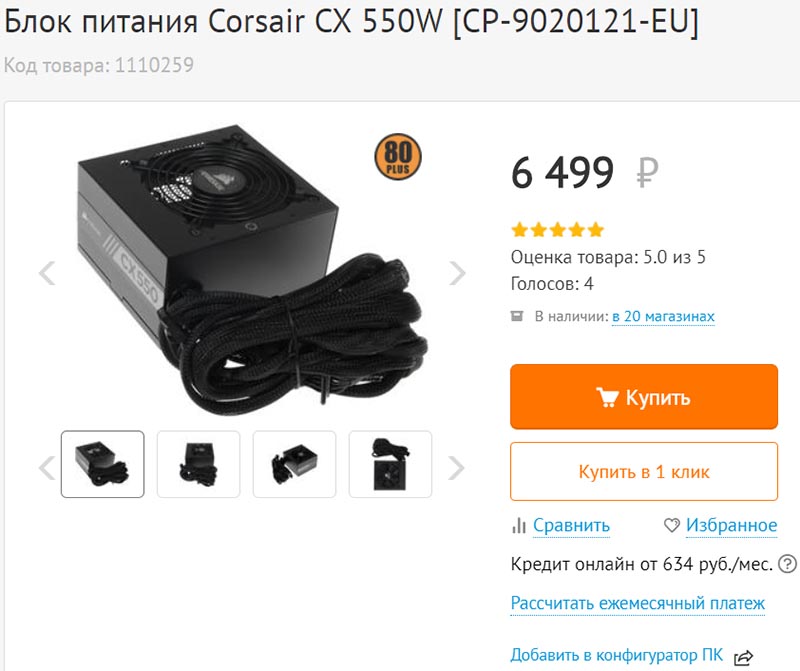The width and height of the screenshot is (800, 671).
Task: Click Добавить в конфигуратор ПК link
Action: [616, 655]
